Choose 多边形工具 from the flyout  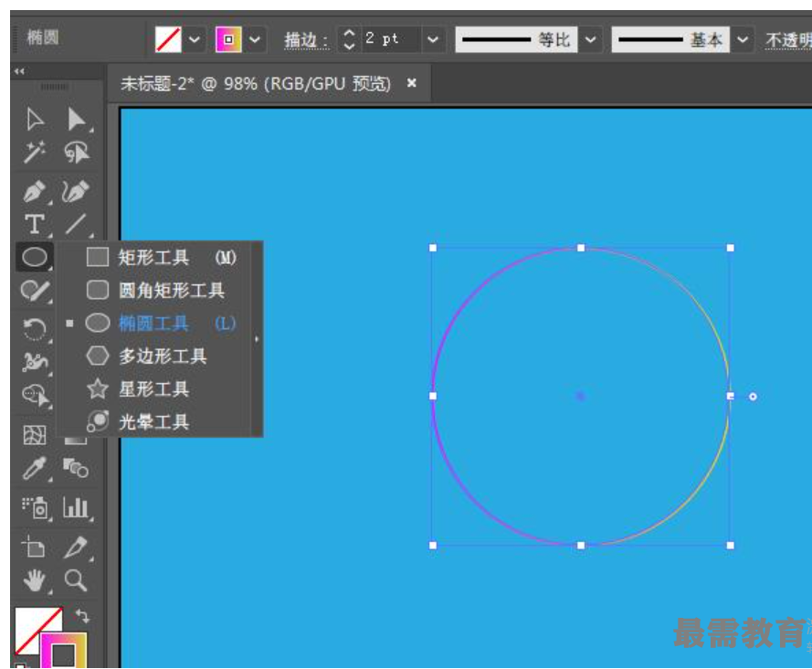[160, 356]
